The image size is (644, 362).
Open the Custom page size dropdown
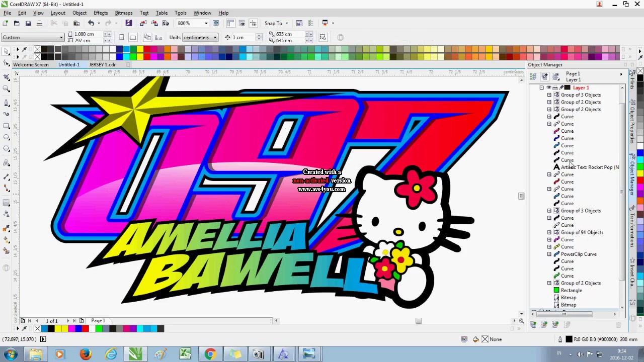(x=61, y=37)
